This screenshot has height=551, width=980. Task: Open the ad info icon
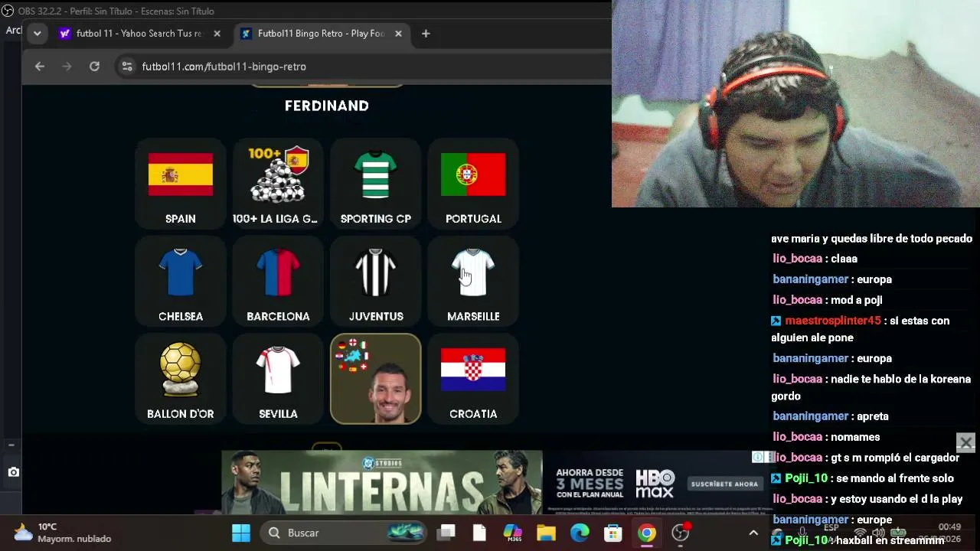(757, 457)
